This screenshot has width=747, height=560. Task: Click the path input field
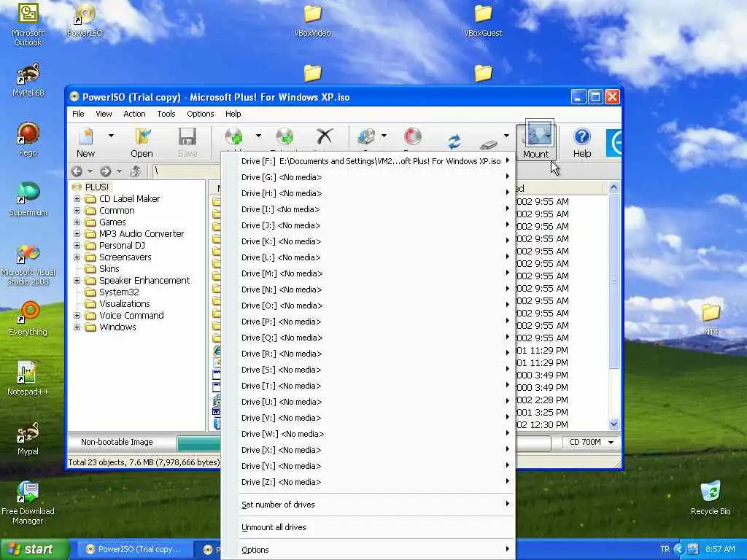tap(186, 171)
